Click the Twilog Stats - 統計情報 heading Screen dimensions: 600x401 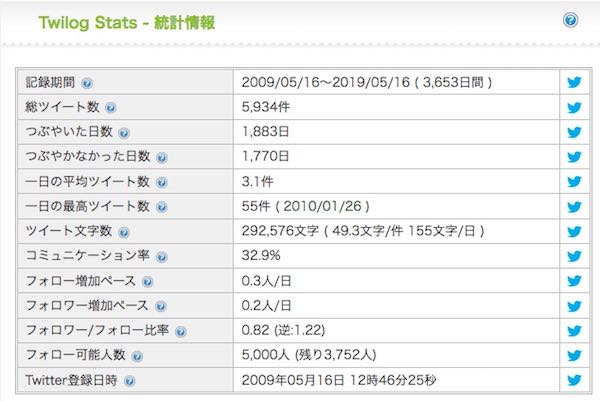click(127, 23)
